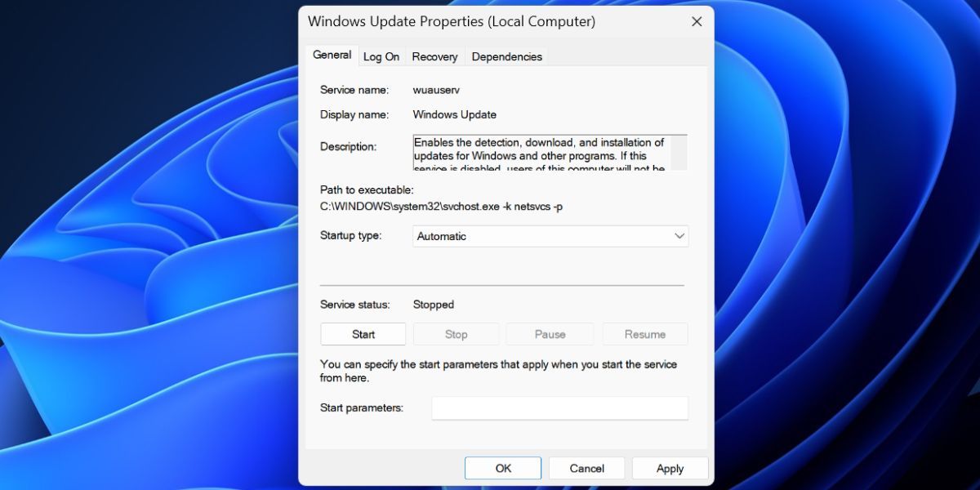
Task: Apply the changed service settings
Action: tap(670, 468)
